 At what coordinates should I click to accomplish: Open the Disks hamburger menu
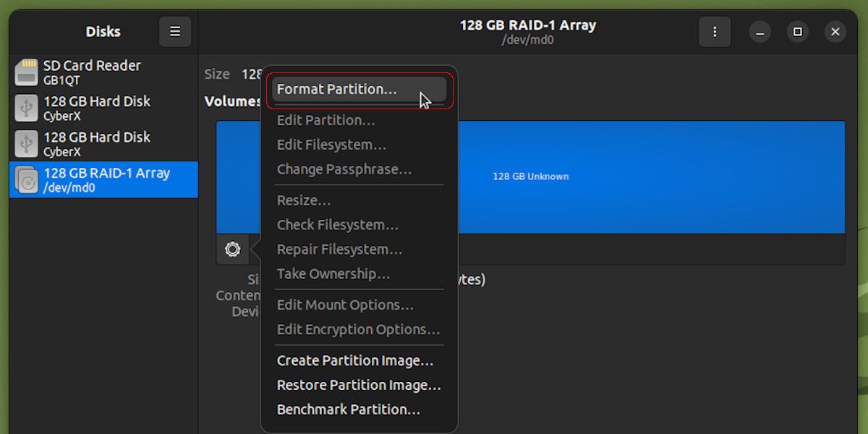(x=175, y=31)
